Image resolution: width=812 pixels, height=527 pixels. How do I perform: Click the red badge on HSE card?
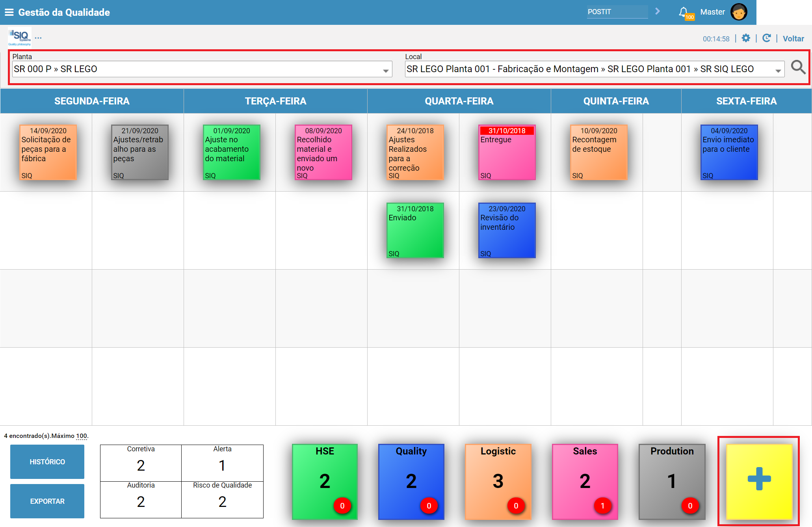(342, 506)
